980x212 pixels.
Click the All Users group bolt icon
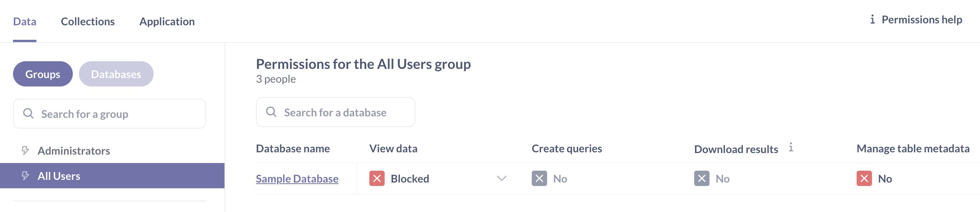coord(25,176)
